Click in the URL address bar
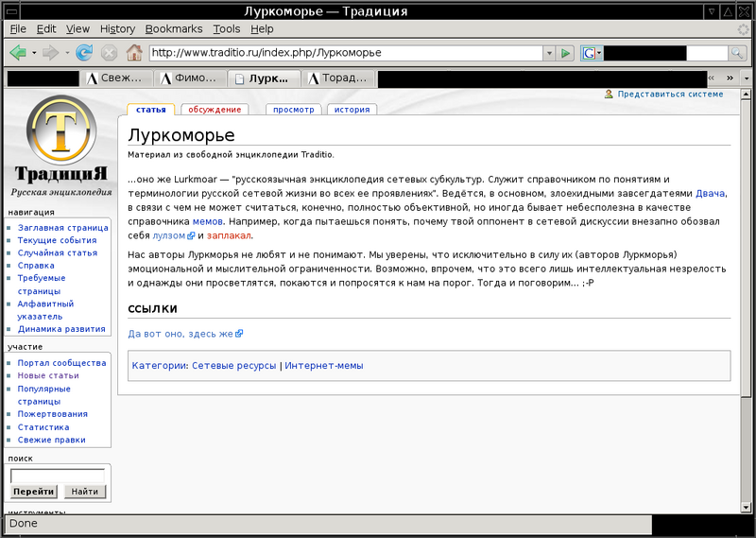756x538 pixels. [x=346, y=53]
